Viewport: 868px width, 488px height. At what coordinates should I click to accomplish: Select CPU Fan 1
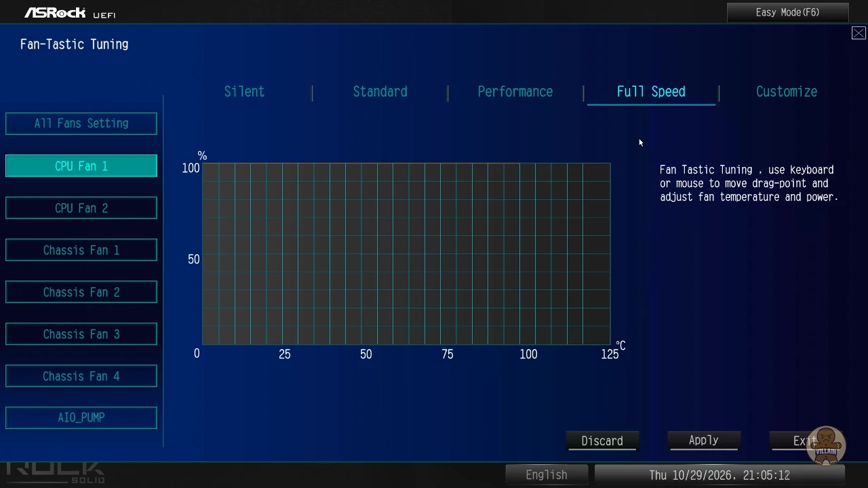[81, 166]
